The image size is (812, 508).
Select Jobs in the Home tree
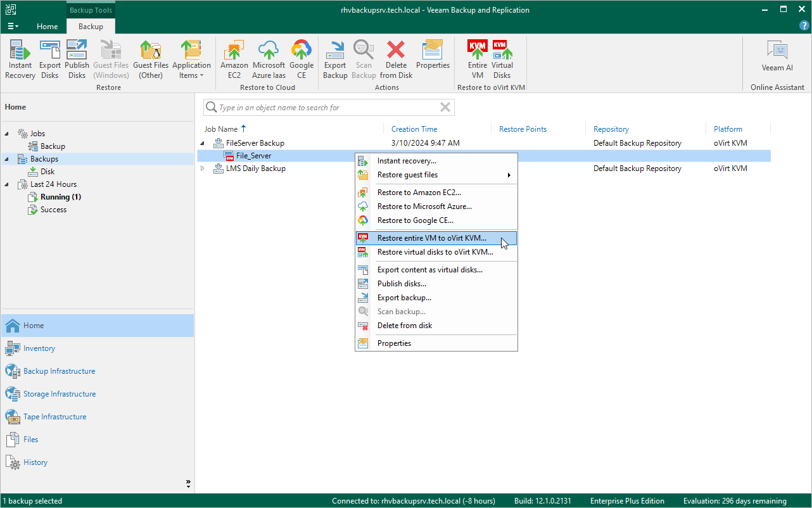(37, 134)
